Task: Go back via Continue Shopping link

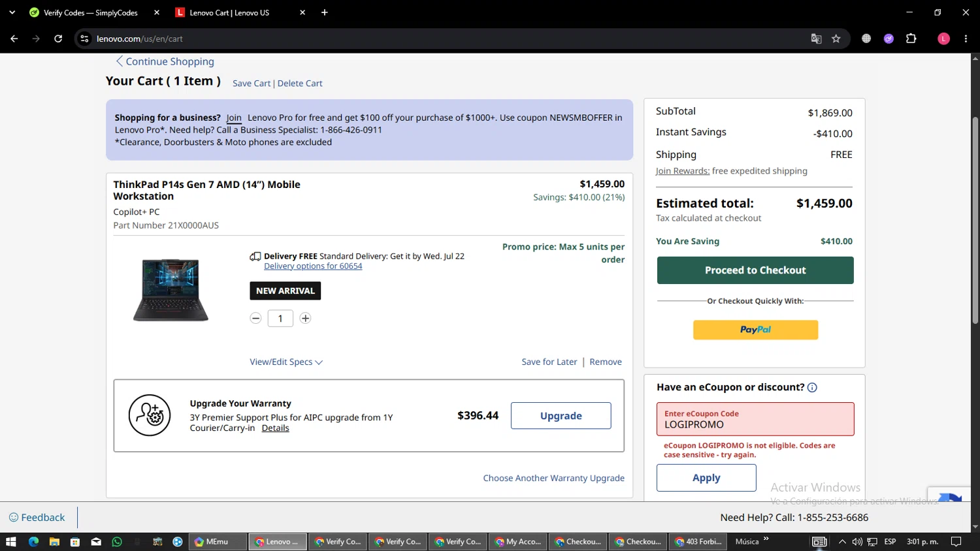Action: (x=165, y=61)
